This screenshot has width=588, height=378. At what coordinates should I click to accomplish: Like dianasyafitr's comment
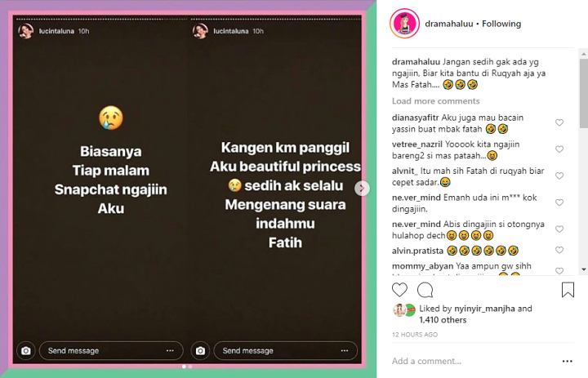coord(559,122)
